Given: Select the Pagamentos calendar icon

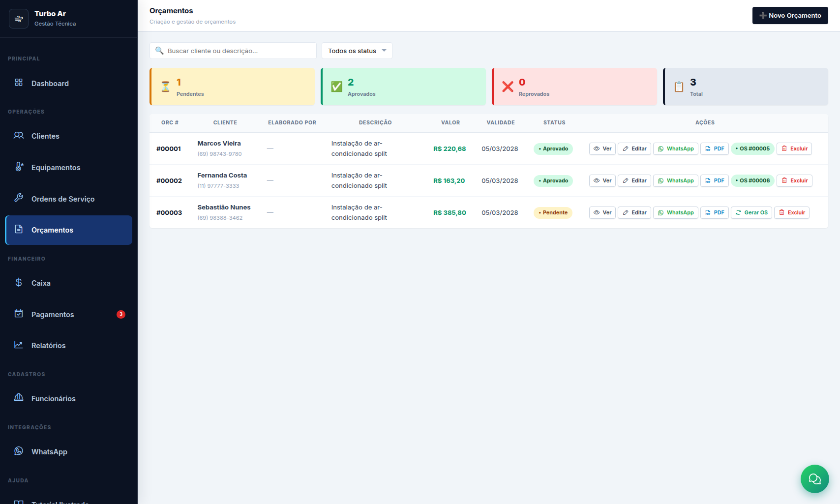Looking at the screenshot, I should 19,314.
